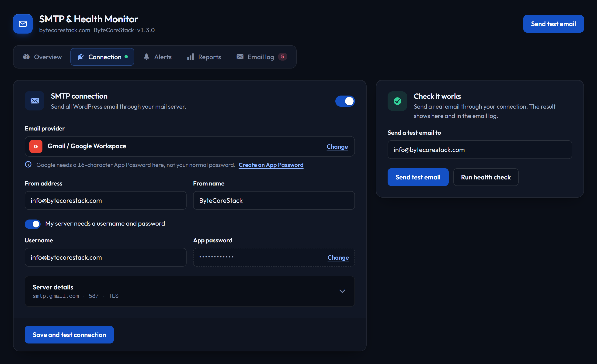The height and width of the screenshot is (364, 597).
Task: Click the Username input field
Action: point(106,257)
